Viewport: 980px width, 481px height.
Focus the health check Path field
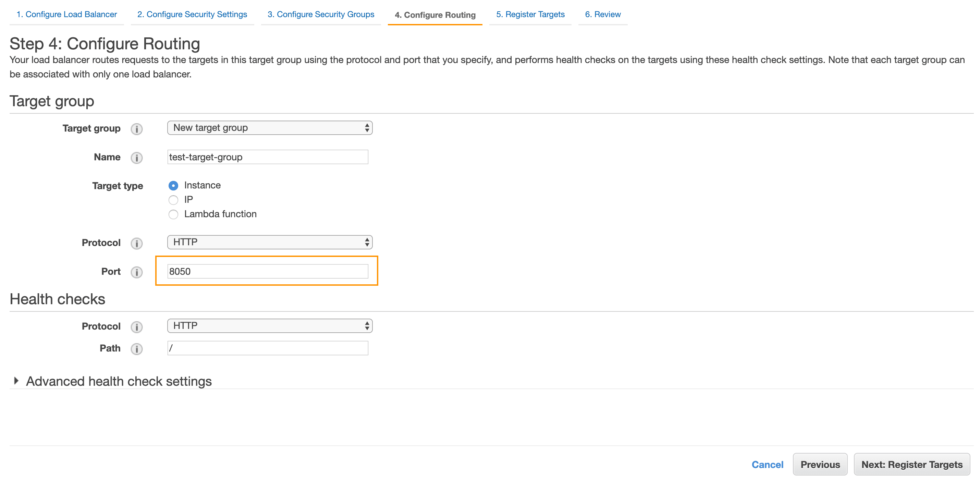pos(268,348)
